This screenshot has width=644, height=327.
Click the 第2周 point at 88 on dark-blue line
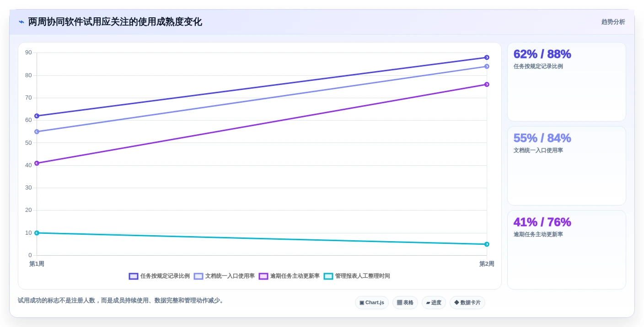click(x=487, y=58)
